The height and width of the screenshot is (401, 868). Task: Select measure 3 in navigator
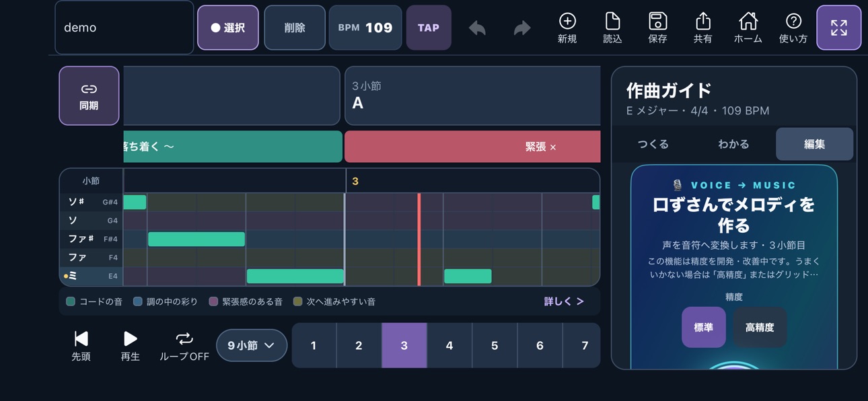(x=404, y=345)
